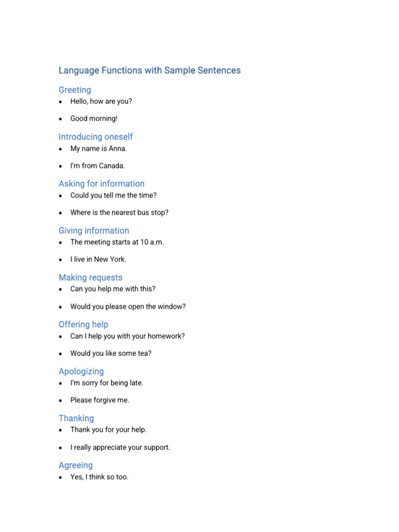Click The meeting starts at 10 a.m.
Screen dimensions: 399x532
pos(117,242)
